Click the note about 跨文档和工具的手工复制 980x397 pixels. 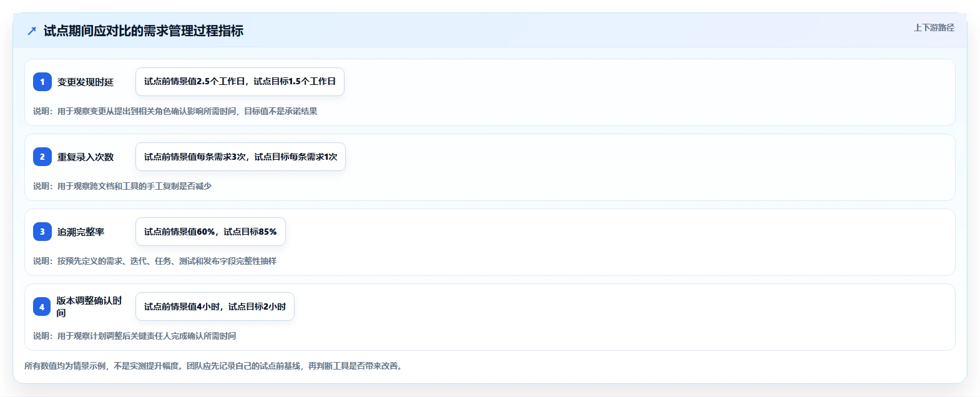pyautogui.click(x=122, y=186)
